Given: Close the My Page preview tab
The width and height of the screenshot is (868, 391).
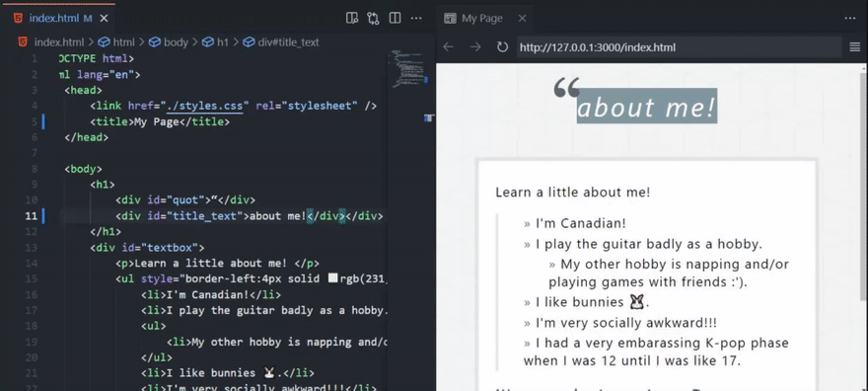Looking at the screenshot, I should (522, 19).
